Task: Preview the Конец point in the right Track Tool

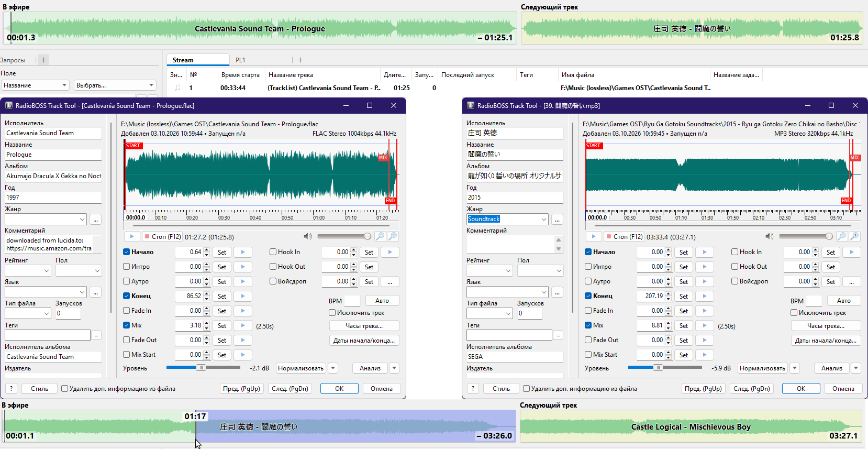Action: (x=705, y=296)
